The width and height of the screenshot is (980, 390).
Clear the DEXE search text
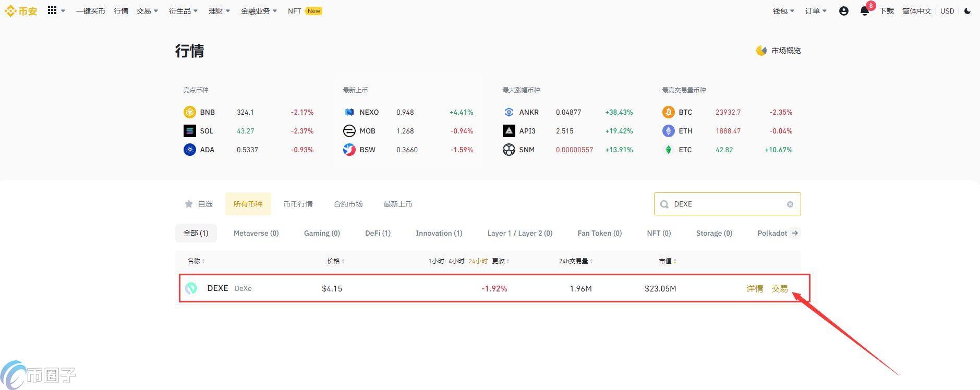point(790,204)
